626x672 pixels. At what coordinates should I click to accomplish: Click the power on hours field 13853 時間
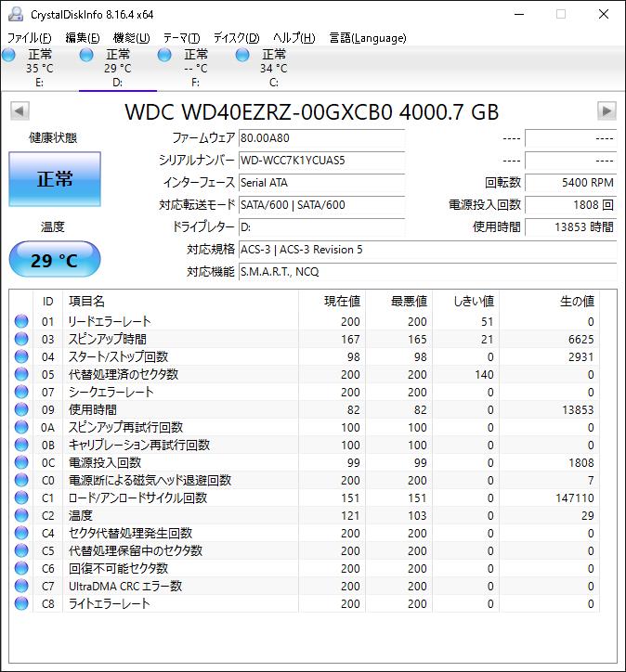pos(570,227)
